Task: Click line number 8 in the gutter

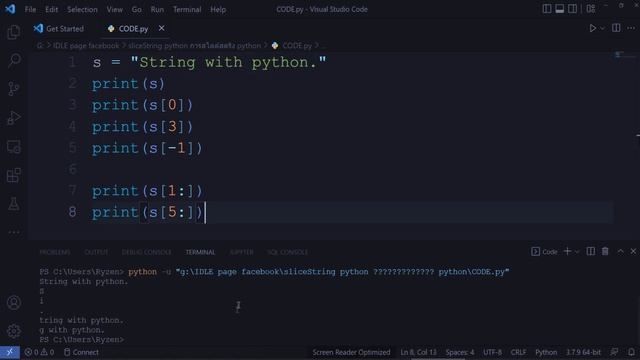Action: pos(72,212)
